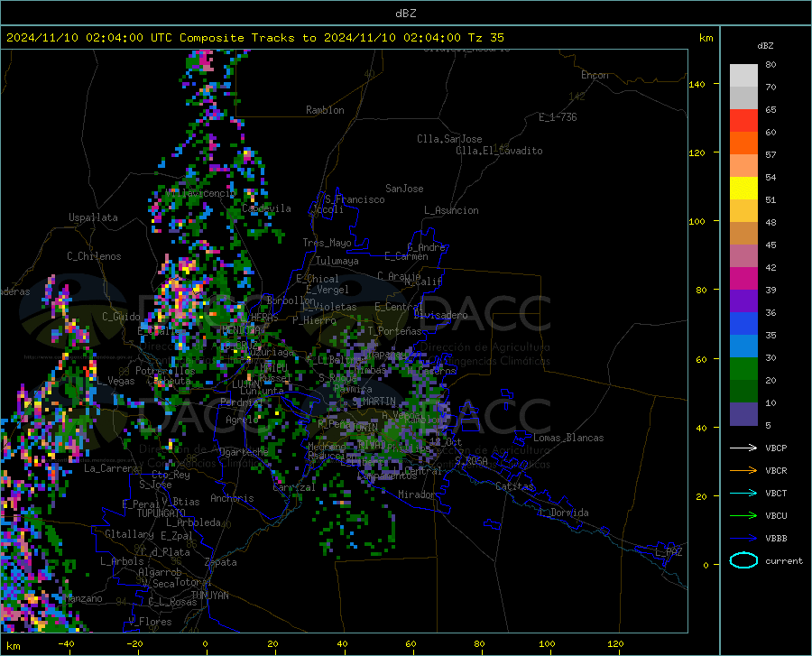812x656 pixels.
Task: Click the green VBCU arrow legend icon
Action: 743,516
